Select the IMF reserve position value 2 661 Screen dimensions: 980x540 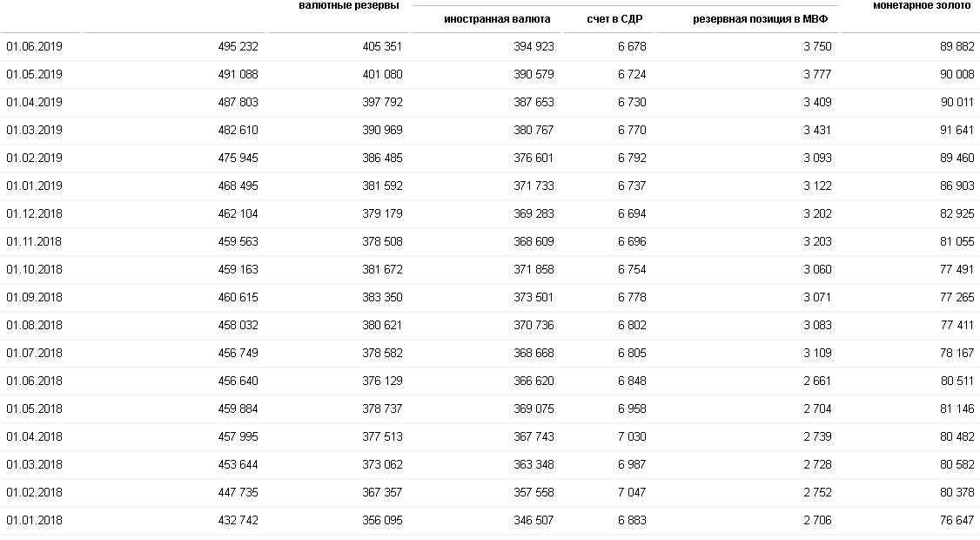point(817,381)
